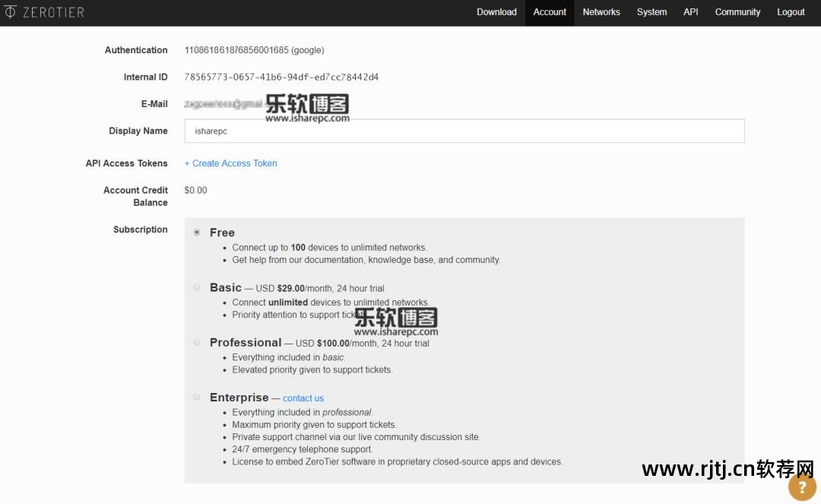Screen dimensions: 821x504
Task: Select the Basic subscription radio button
Action: pos(197,287)
